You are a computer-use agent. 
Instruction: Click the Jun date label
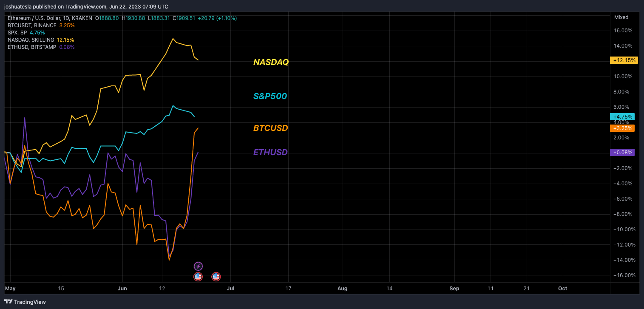(x=122, y=289)
